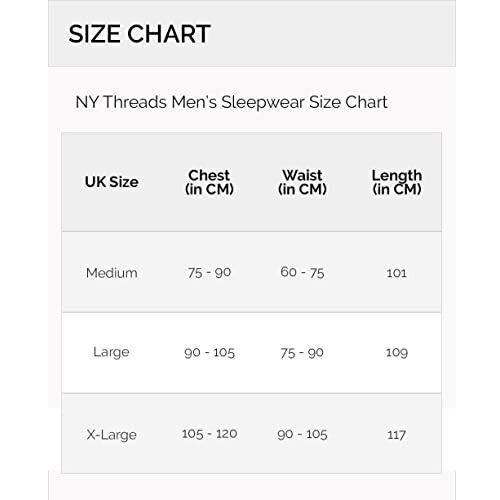Click the SIZE CHART heading
Viewport: 500px width, 500px height.
(x=139, y=34)
